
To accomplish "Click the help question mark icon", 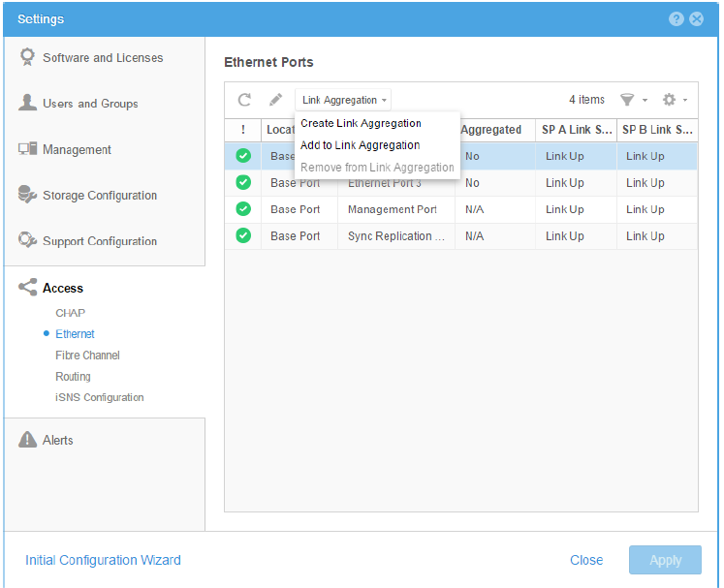I will 677,18.
